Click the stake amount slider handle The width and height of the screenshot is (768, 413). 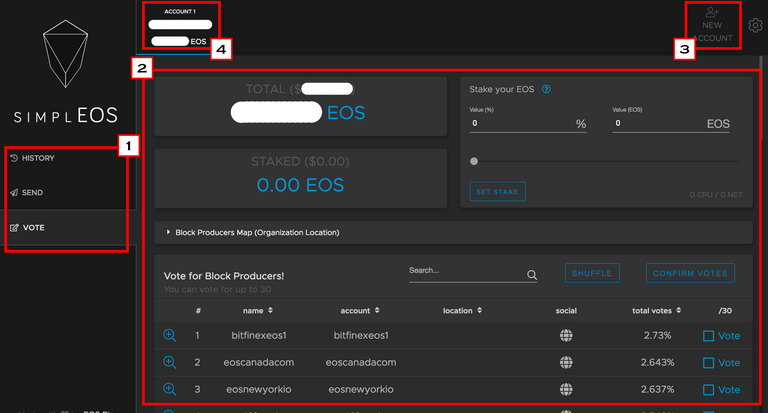(474, 161)
